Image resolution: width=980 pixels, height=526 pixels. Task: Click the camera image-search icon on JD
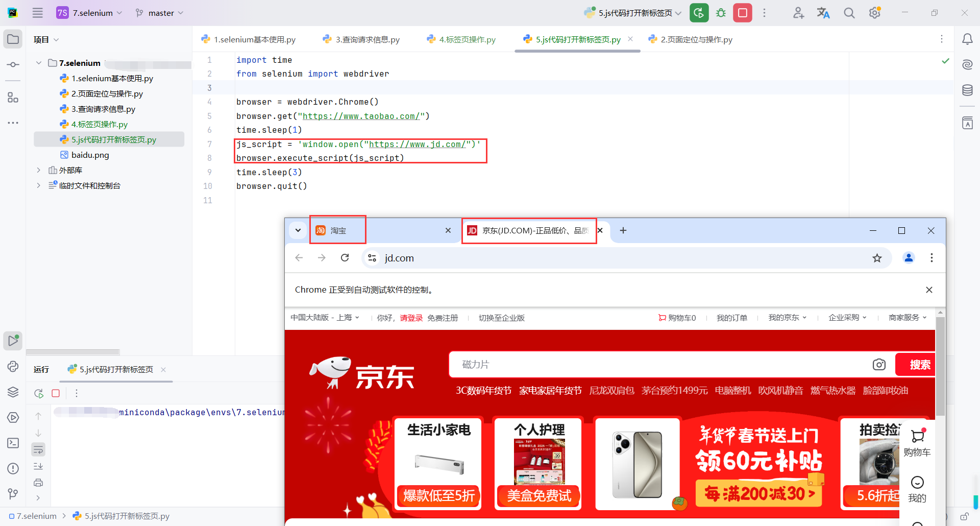click(x=879, y=365)
